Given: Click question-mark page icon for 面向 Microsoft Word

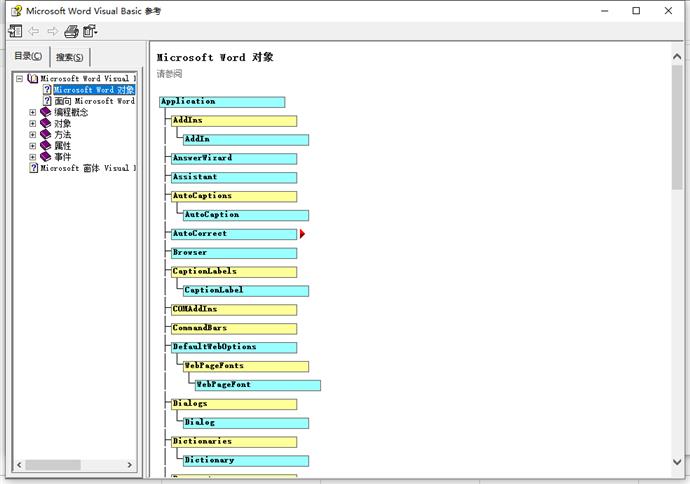Looking at the screenshot, I should (x=47, y=101).
